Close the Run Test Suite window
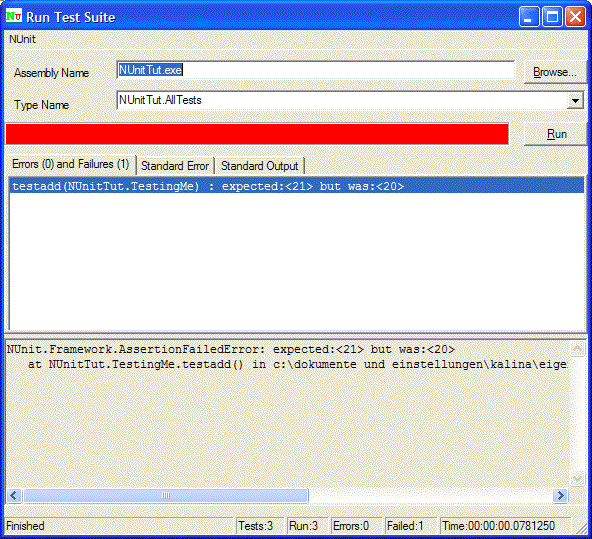Image resolution: width=592 pixels, height=539 pixels. click(575, 17)
